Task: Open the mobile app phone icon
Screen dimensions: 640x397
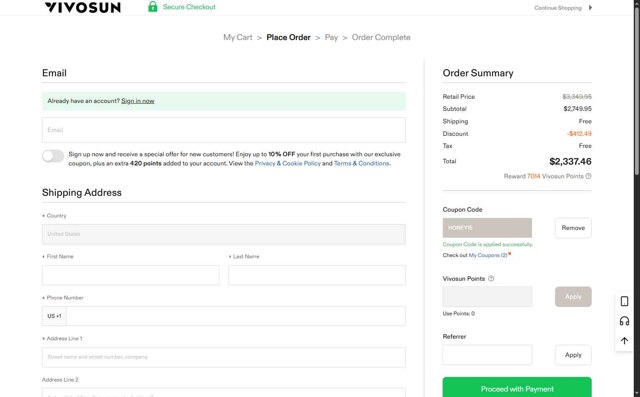Action: 624,301
